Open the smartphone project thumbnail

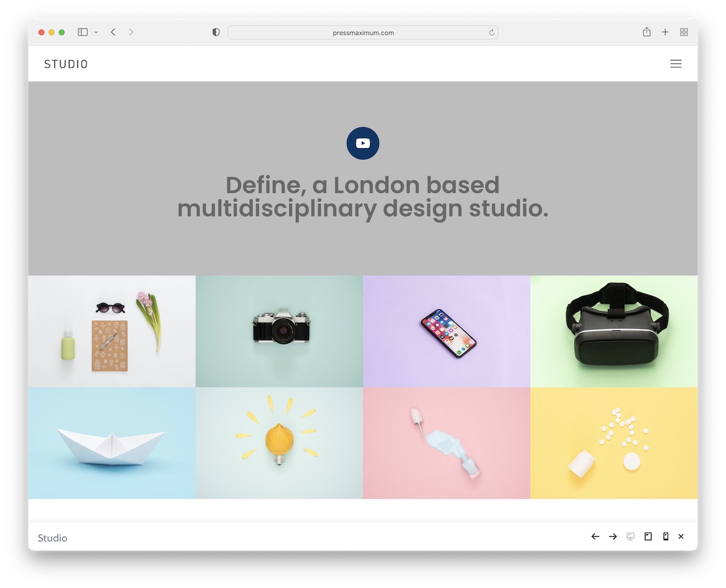tap(446, 332)
